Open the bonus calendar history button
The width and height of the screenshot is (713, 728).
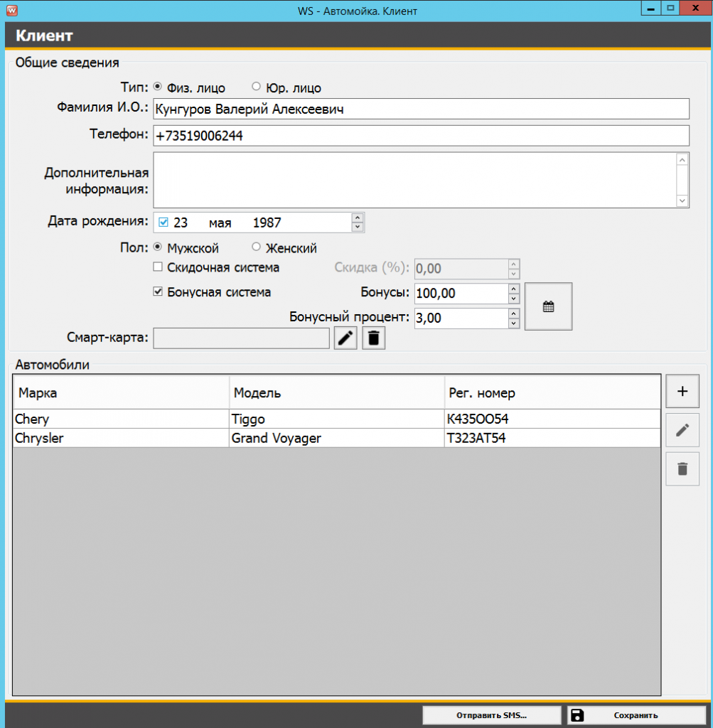tap(548, 306)
